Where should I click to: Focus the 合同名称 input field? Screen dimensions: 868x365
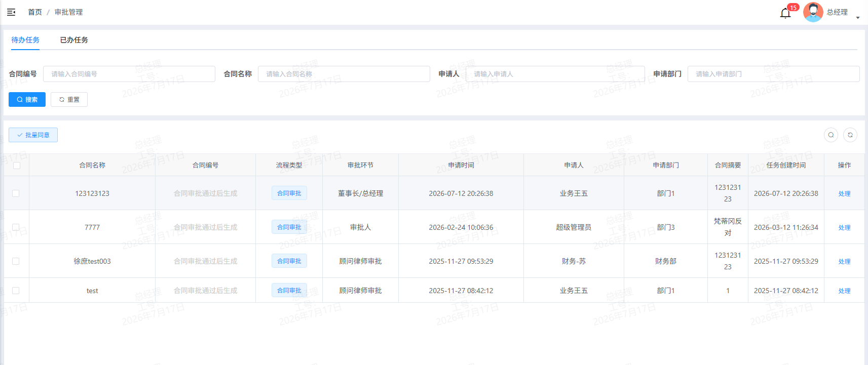pos(344,74)
